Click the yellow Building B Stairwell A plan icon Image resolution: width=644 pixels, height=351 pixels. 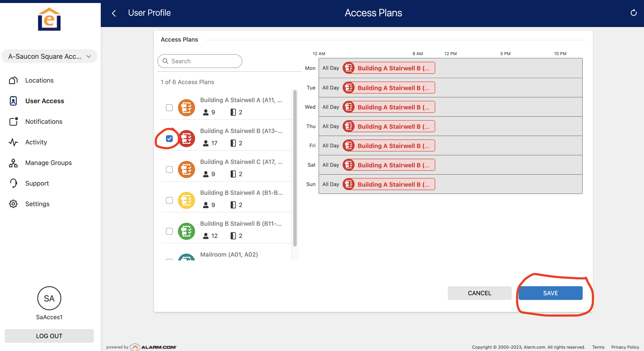186,200
